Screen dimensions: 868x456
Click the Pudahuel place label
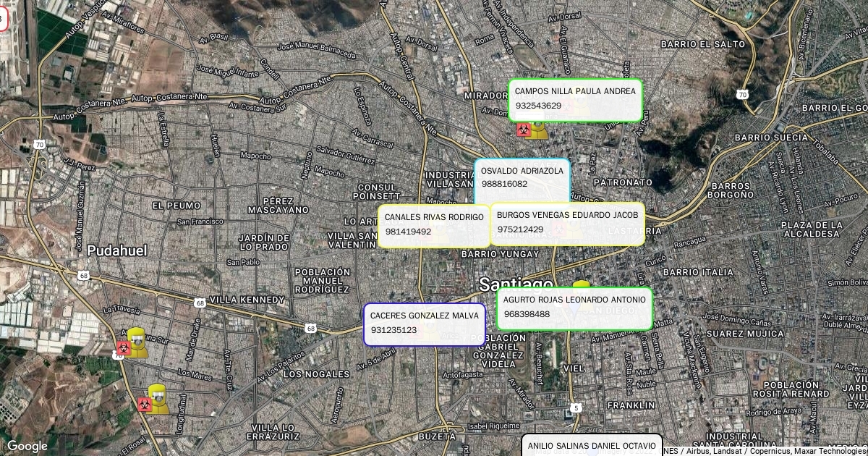tap(116, 250)
